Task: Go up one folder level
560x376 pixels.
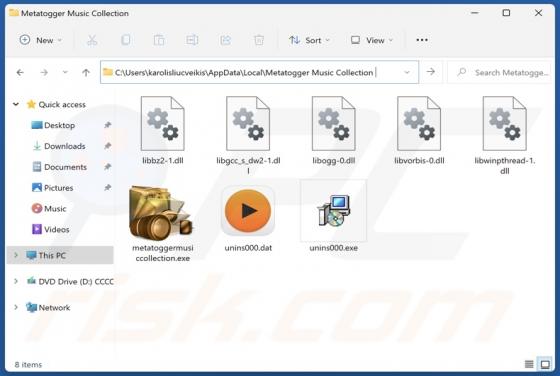Action: (x=86, y=72)
